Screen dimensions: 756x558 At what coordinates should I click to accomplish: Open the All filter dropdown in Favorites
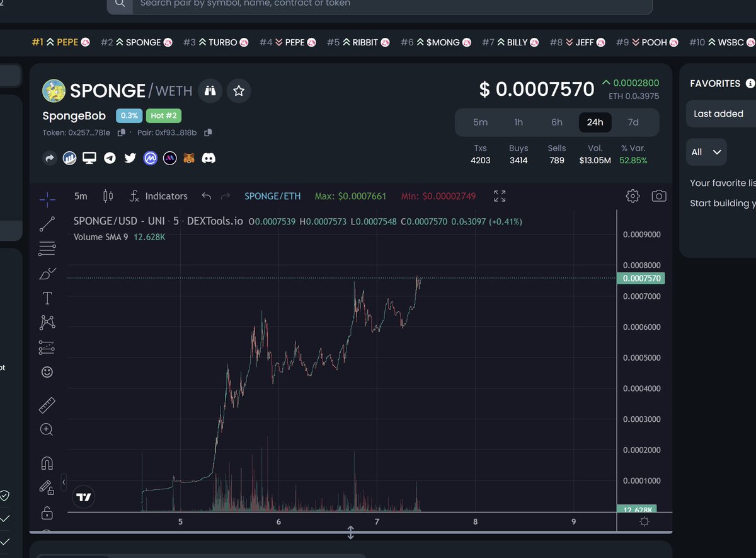coord(706,152)
